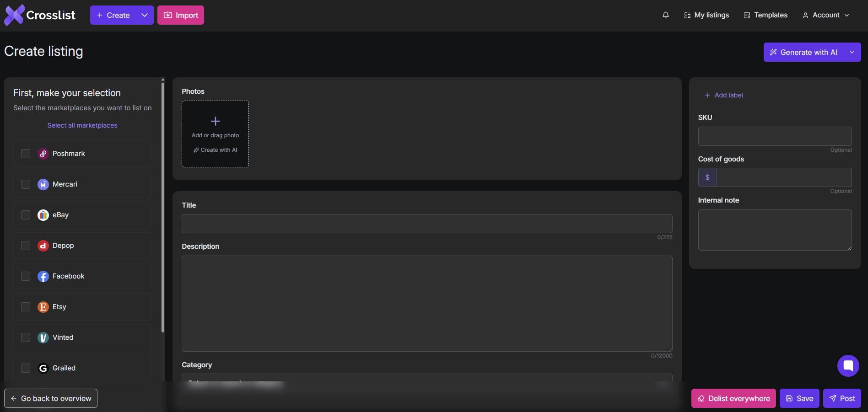Go to My listings

(x=706, y=15)
